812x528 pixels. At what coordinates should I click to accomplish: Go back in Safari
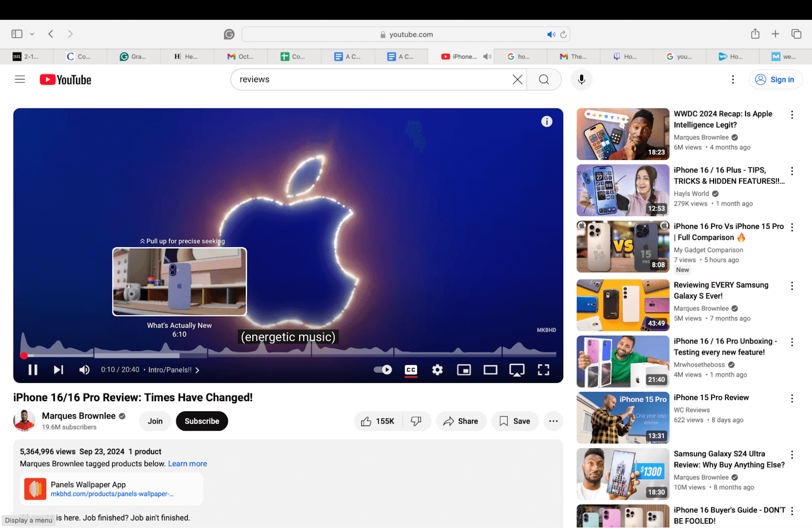(x=51, y=34)
